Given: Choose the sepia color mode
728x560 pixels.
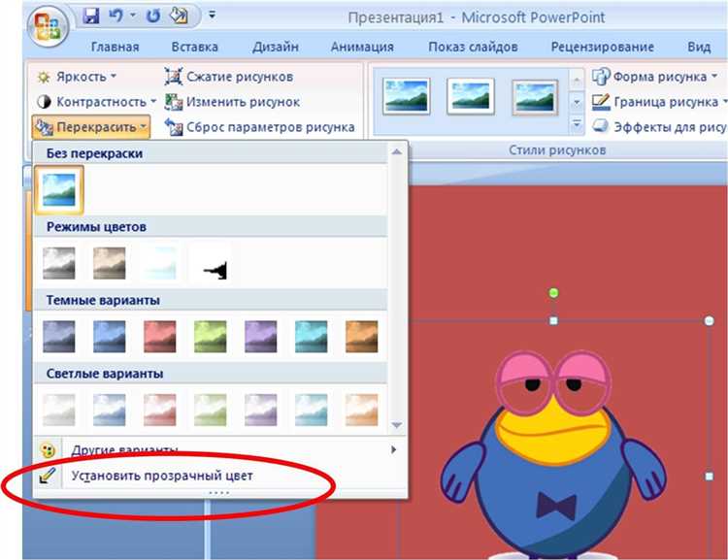Looking at the screenshot, I should point(109,263).
